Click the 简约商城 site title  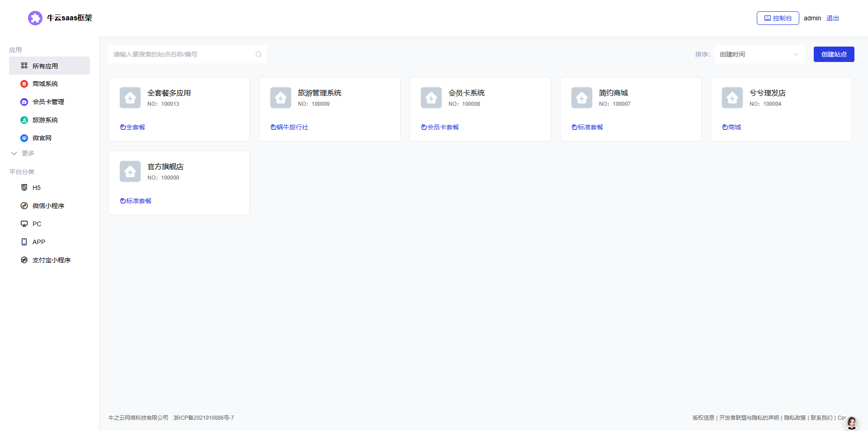tap(613, 93)
